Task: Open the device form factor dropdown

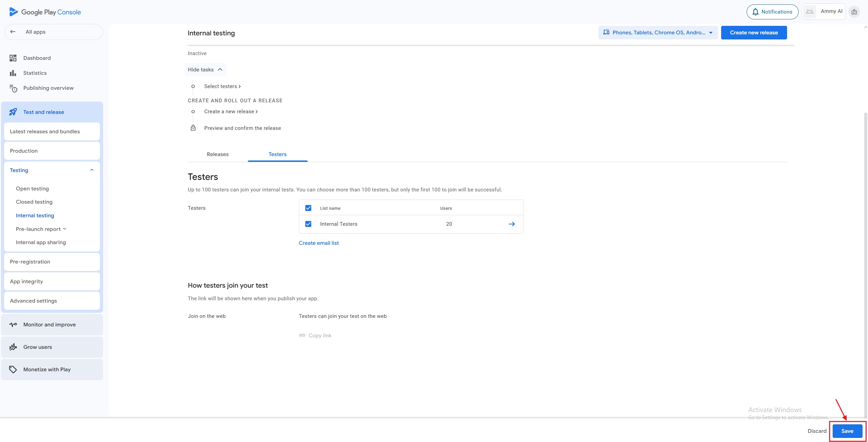Action: [658, 33]
